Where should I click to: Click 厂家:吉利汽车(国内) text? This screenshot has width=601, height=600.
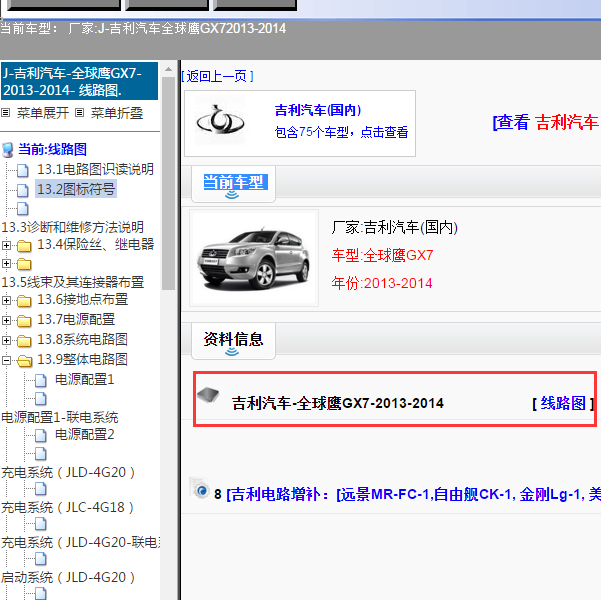click(x=394, y=227)
